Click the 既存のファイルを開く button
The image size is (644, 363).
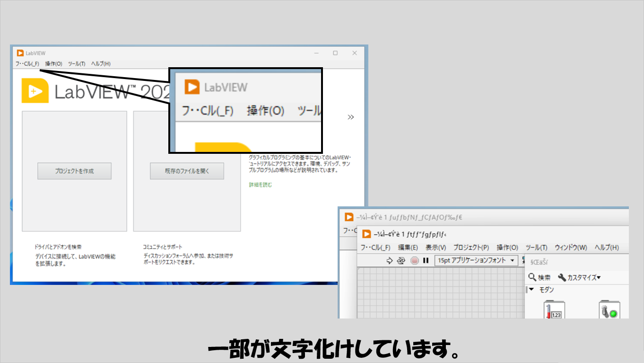[x=187, y=171]
